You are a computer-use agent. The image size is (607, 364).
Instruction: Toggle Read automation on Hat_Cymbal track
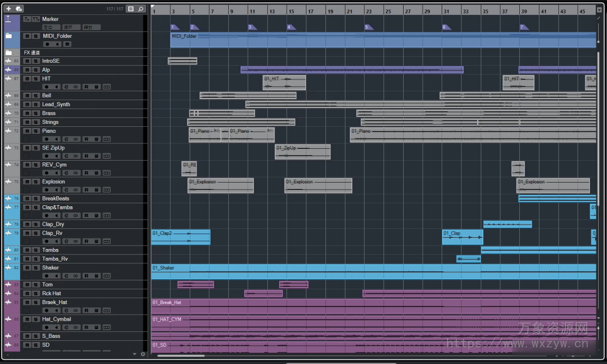tap(86, 327)
